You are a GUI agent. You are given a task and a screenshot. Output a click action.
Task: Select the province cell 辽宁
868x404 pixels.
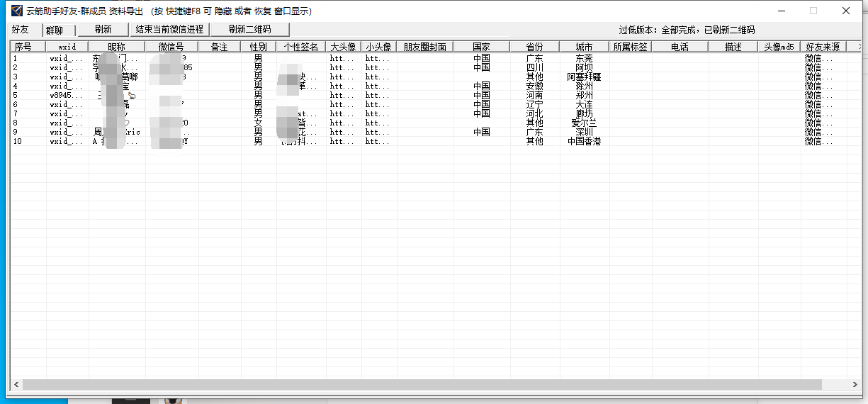pos(535,104)
